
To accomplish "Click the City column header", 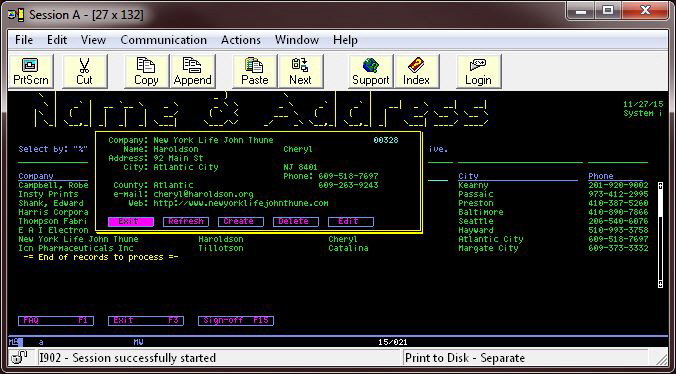I will [468, 176].
